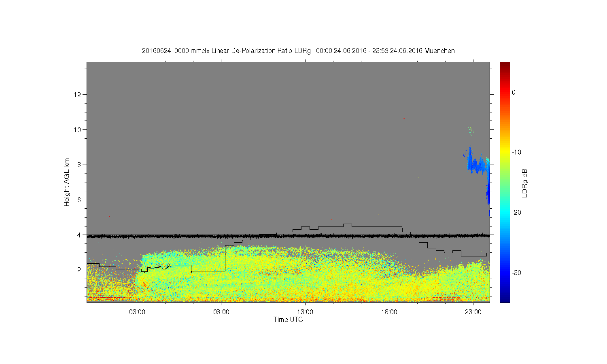Image resolution: width=607 pixels, height=364 pixels.
Task: Select the 13:00 time tick label
Action: (305, 312)
